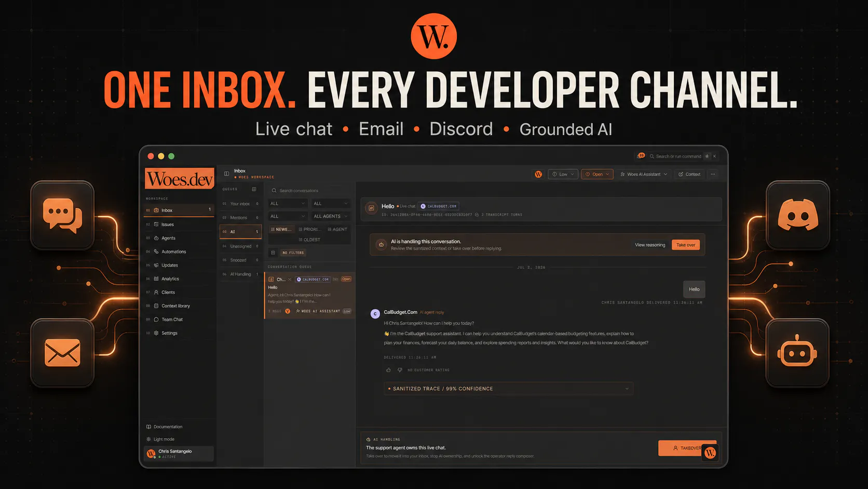The image size is (868, 489).
Task: Sort conversations by Oldest
Action: click(309, 240)
